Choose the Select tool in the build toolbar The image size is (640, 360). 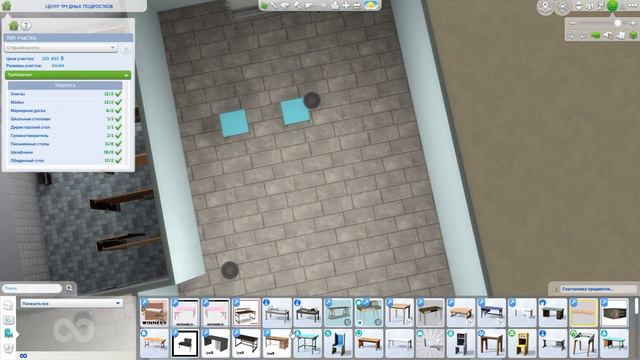click(264, 5)
